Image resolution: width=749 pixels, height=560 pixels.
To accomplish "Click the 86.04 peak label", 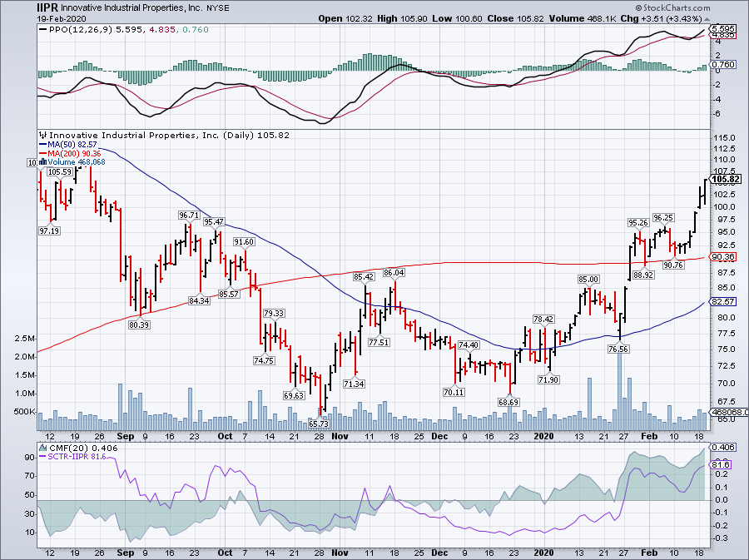I will pyautogui.click(x=394, y=273).
